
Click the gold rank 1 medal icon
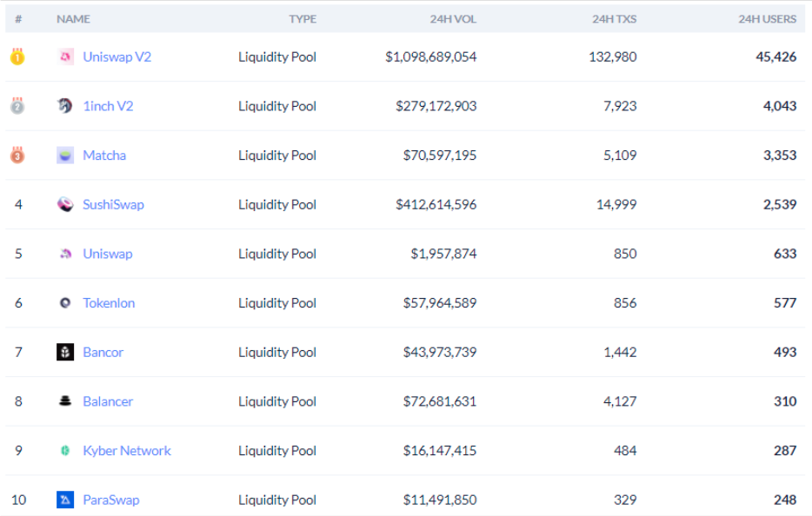point(17,56)
